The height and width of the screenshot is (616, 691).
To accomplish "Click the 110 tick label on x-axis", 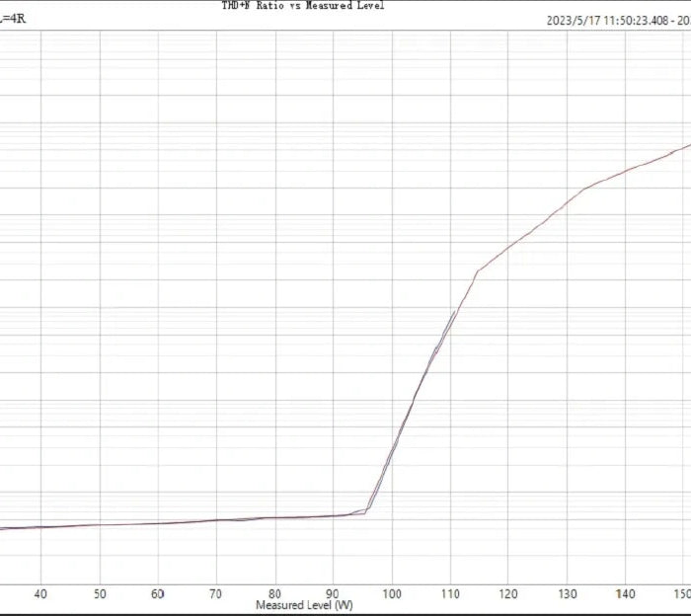I will (x=450, y=594).
